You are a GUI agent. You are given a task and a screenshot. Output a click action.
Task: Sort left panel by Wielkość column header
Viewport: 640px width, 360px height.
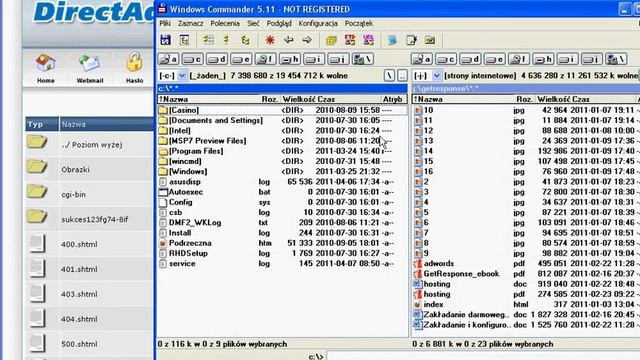coord(298,99)
